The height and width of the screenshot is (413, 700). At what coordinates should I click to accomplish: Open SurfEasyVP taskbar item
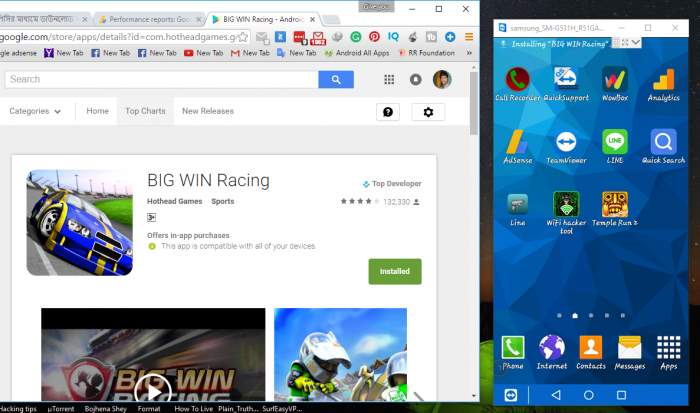pos(282,409)
